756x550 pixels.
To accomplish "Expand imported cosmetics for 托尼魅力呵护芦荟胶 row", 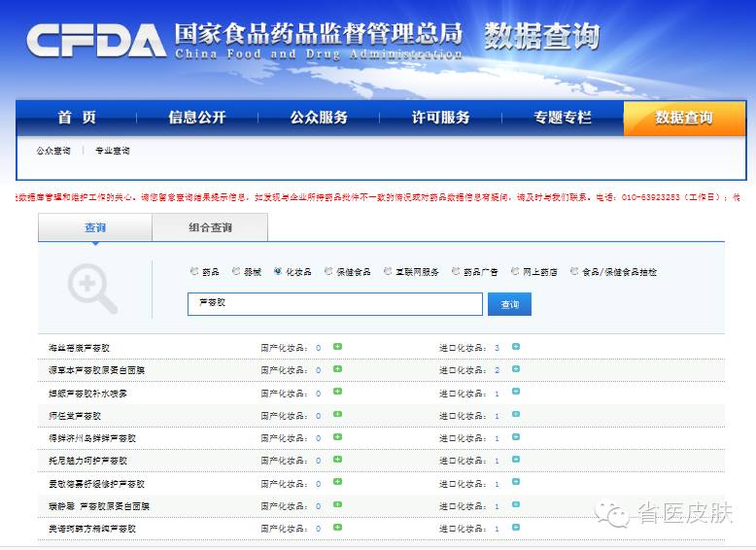I will click(516, 460).
